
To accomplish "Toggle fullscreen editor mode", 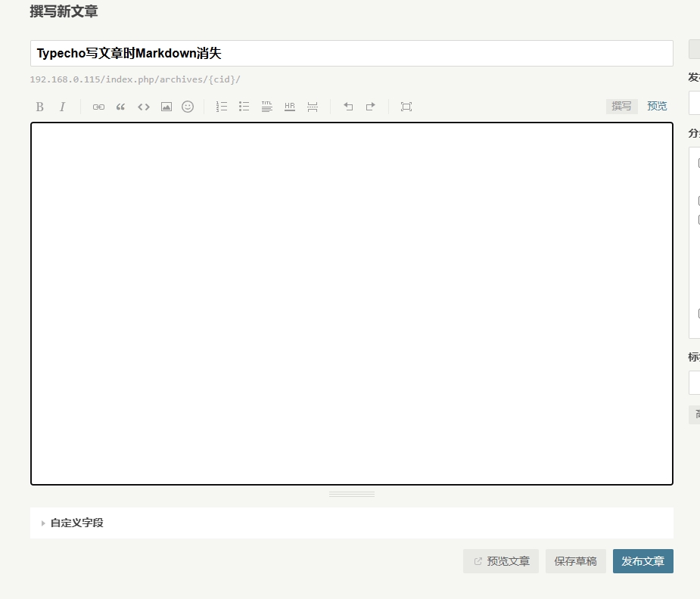I will [x=406, y=107].
